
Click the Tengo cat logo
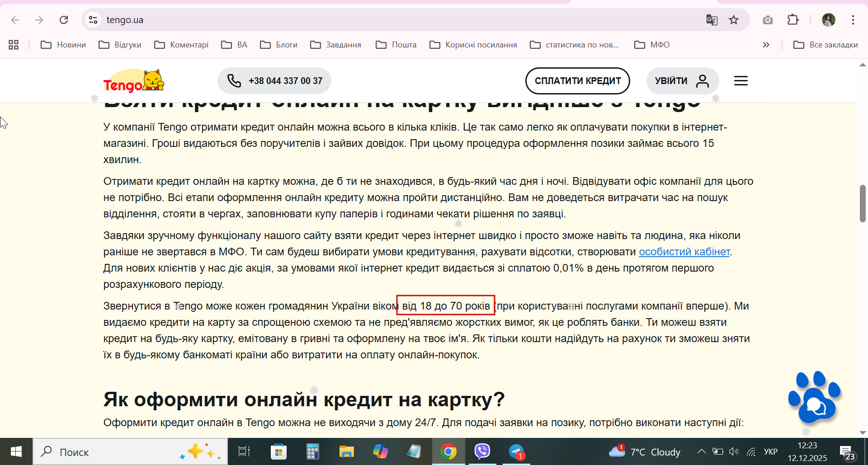pos(134,81)
